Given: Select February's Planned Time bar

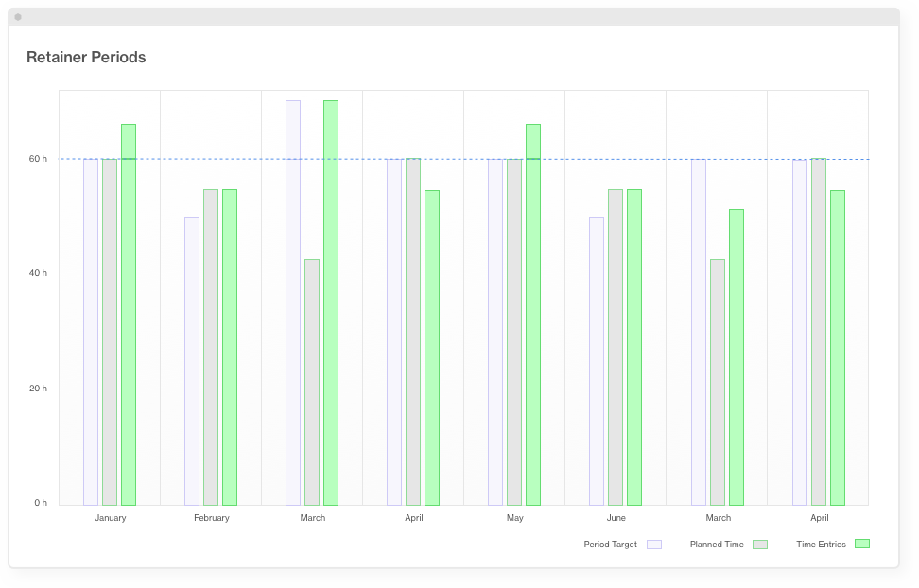Looking at the screenshot, I should [x=211, y=348].
